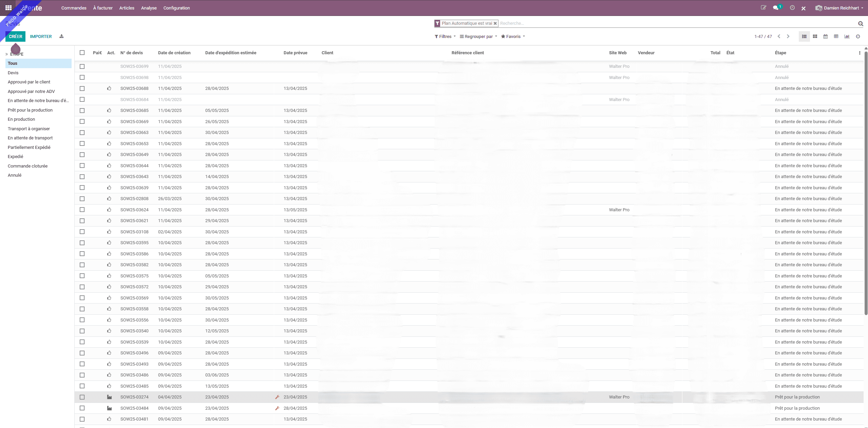Click the vertical scrollbar of the list
This screenshot has height=428, width=868.
click(866, 183)
